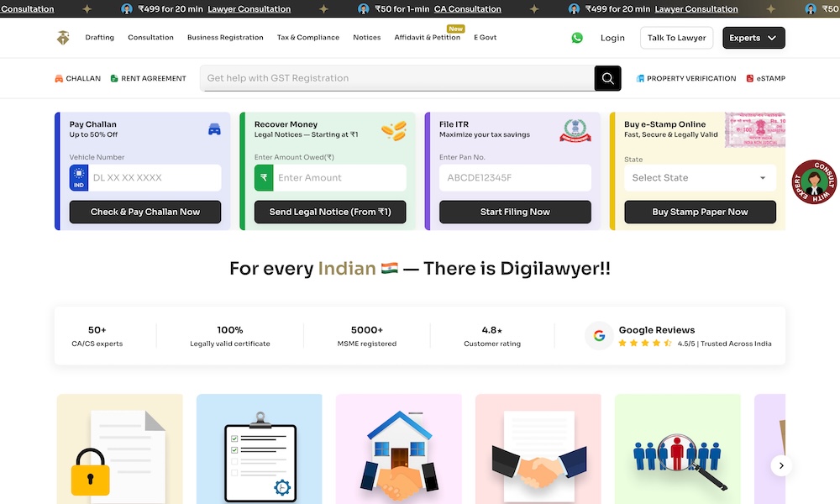840x504 pixels.
Task: Click the stamp paper image in e-Stamp card
Action: click(x=755, y=129)
